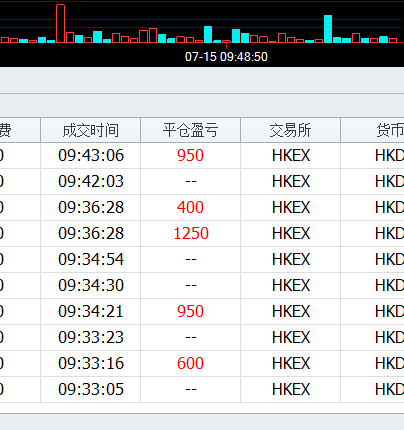The height and width of the screenshot is (430, 404).
Task: Click the 950 profit in the 09:34:21 row
Action: click(x=190, y=311)
